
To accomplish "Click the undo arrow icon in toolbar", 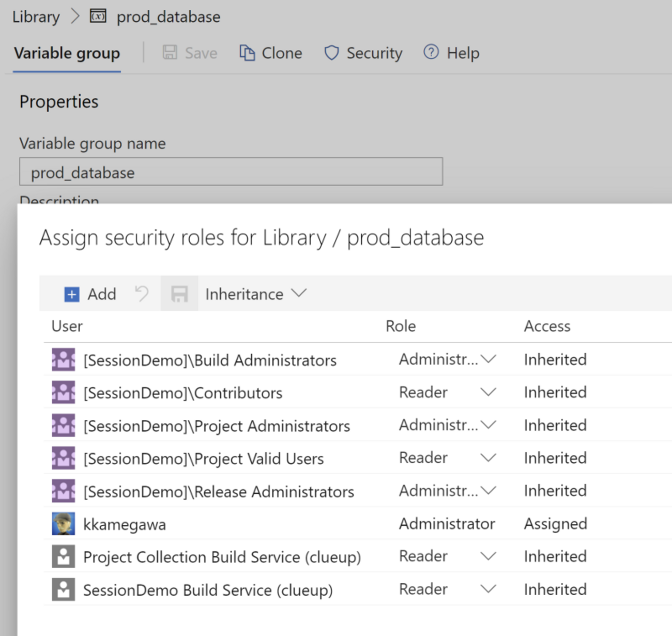I will click(x=141, y=294).
